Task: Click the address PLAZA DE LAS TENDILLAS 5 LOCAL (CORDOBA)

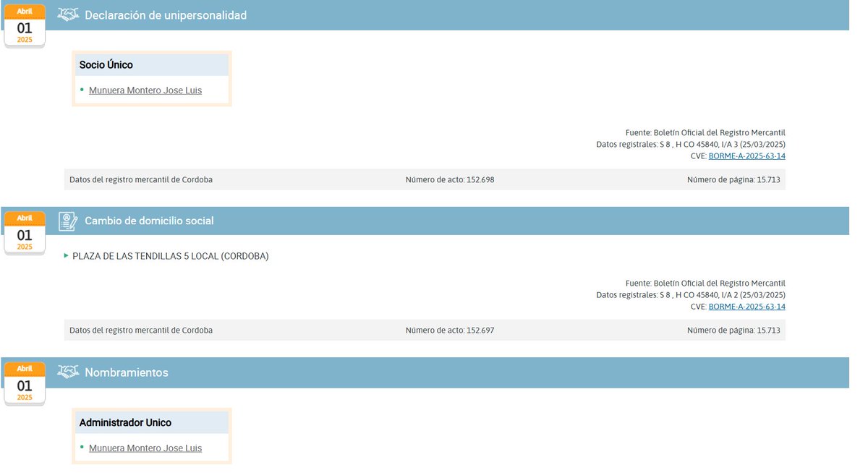Action: point(171,256)
